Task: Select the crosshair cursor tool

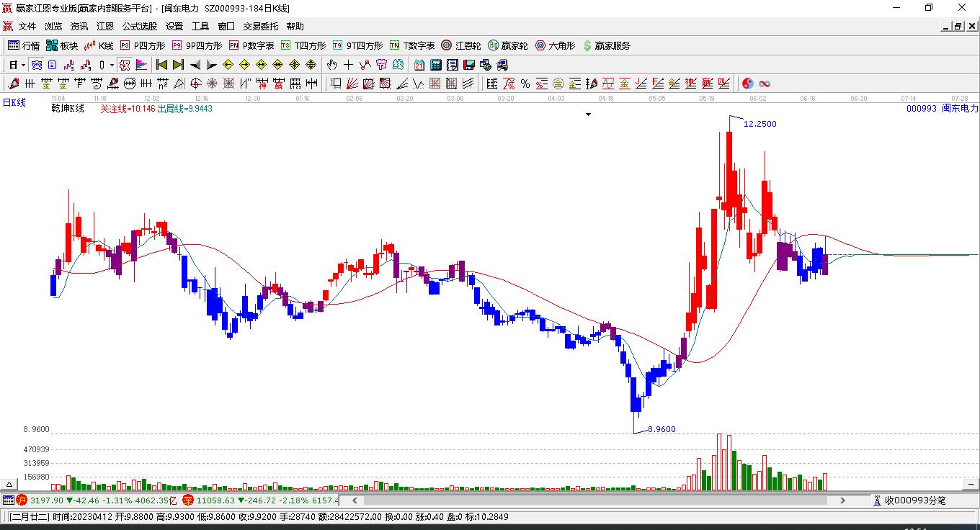Action: coord(349,65)
